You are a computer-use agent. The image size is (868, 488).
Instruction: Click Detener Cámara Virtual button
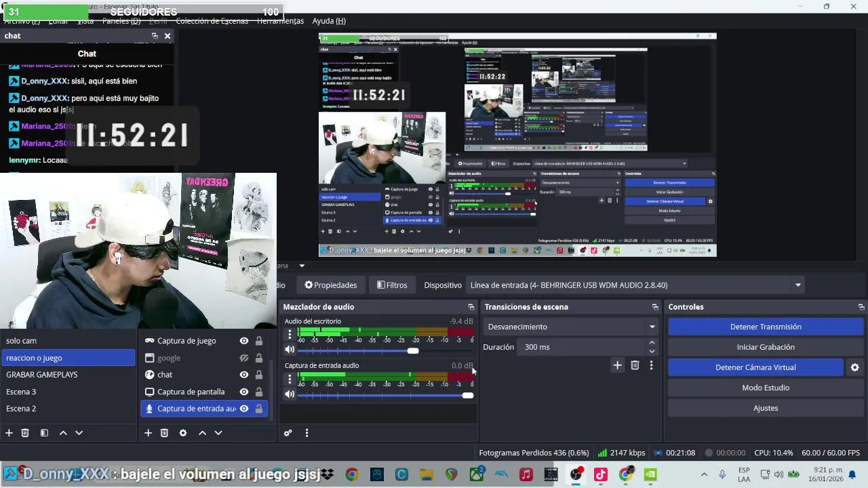point(755,367)
